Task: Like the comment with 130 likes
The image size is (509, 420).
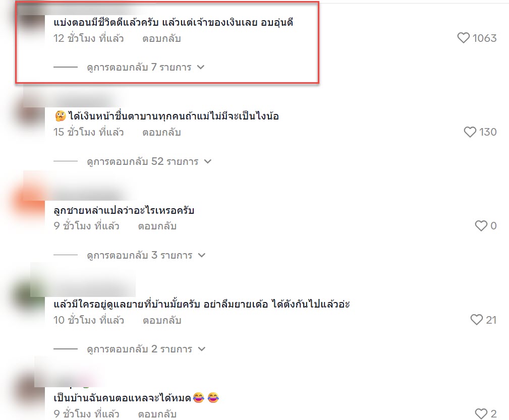Action: point(470,132)
